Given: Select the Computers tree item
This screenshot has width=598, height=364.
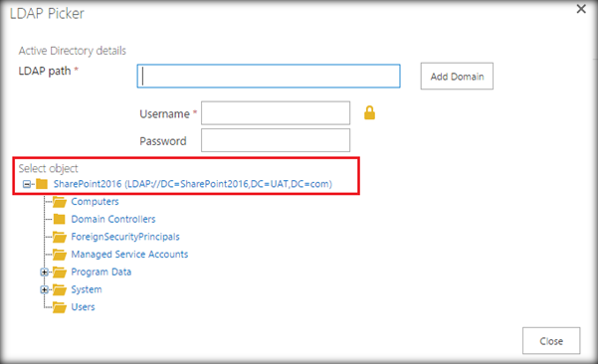Looking at the screenshot, I should click(x=95, y=202).
